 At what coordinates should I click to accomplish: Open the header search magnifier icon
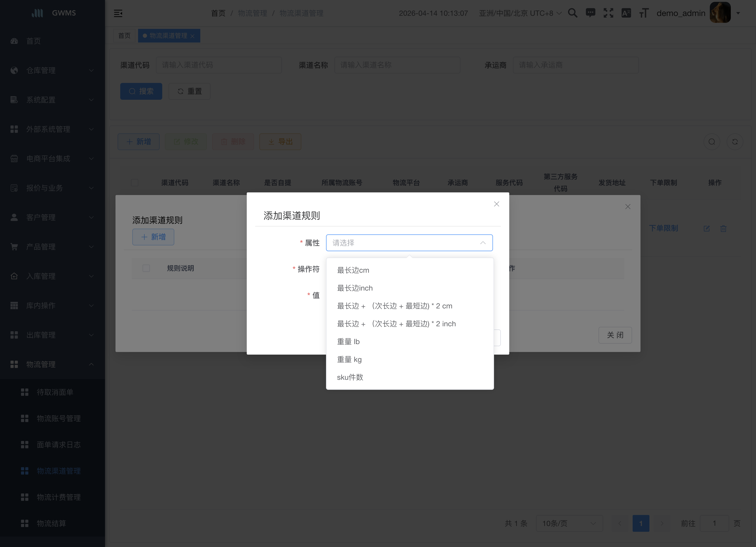[573, 13]
